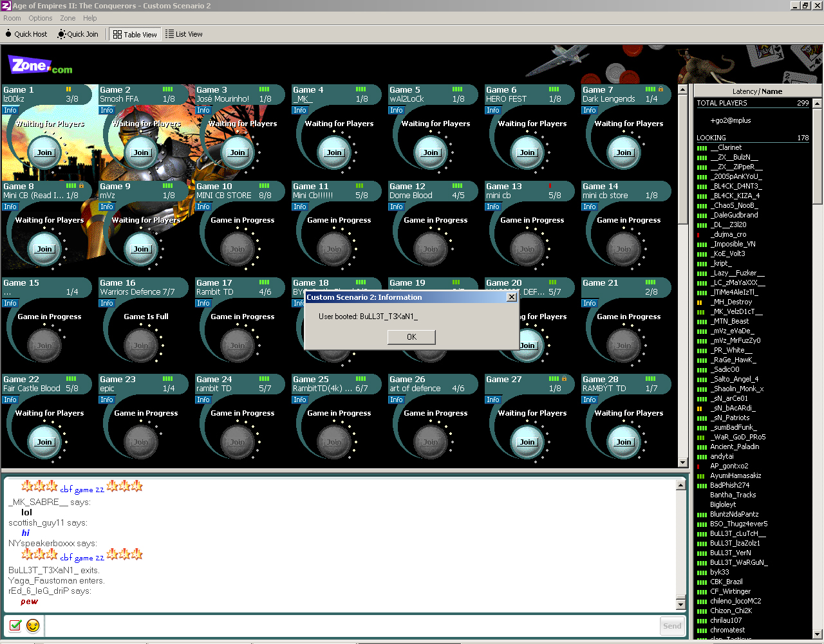This screenshot has height=644, width=824.
Task: Join Game 8 Mini CB table
Action: point(44,249)
